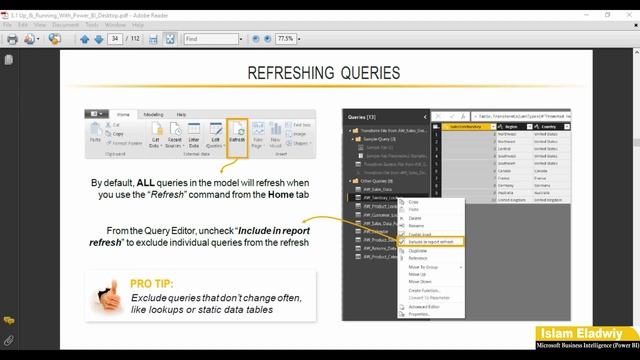Click the page number field showing 34
640x360 pixels.
(x=115, y=39)
